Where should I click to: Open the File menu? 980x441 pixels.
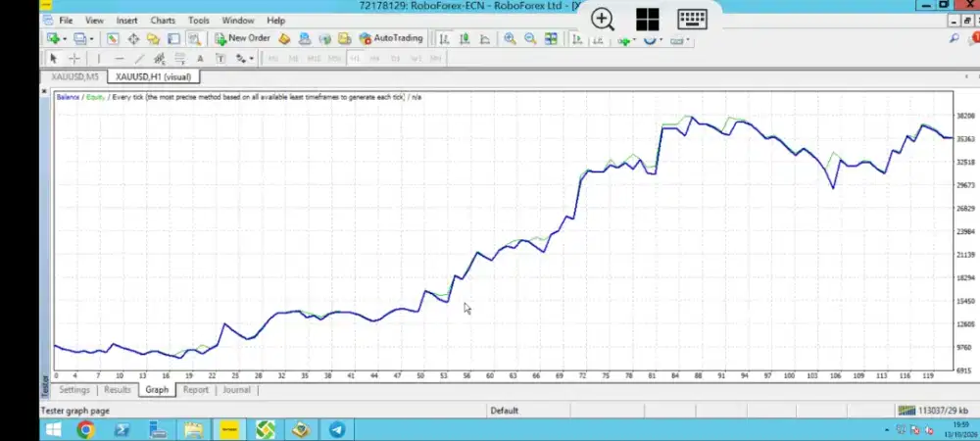tap(66, 21)
